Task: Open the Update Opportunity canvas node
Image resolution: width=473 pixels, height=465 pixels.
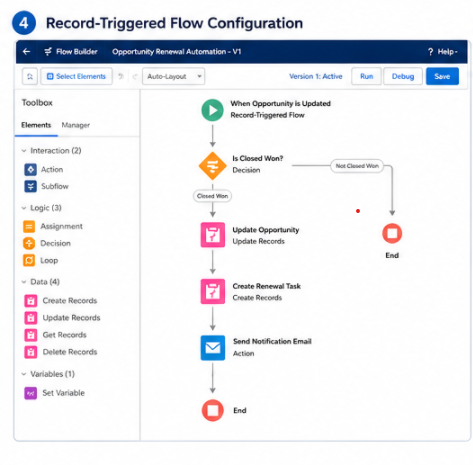Action: tap(213, 235)
